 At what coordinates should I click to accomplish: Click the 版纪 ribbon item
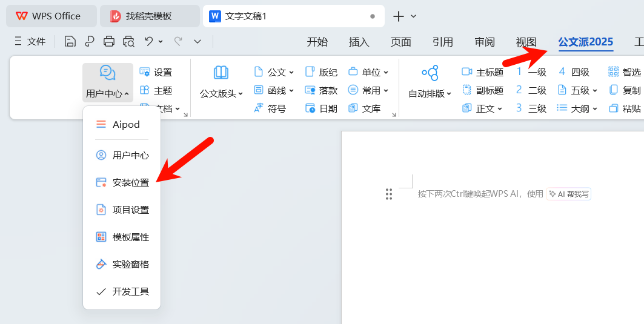321,72
